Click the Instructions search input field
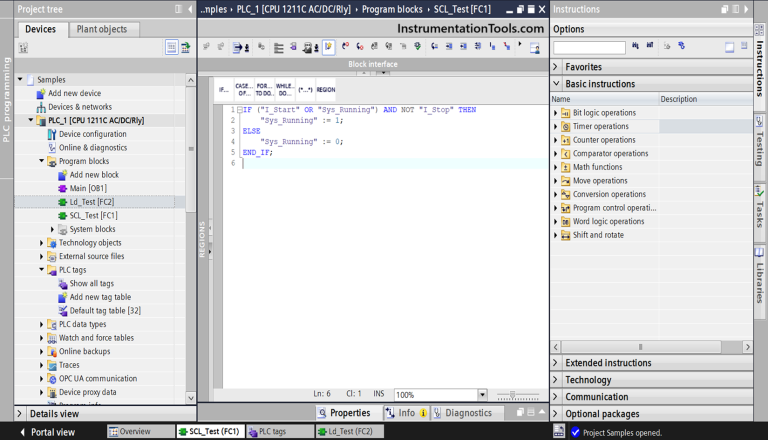The height and width of the screenshot is (440, 768). pyautogui.click(x=589, y=47)
